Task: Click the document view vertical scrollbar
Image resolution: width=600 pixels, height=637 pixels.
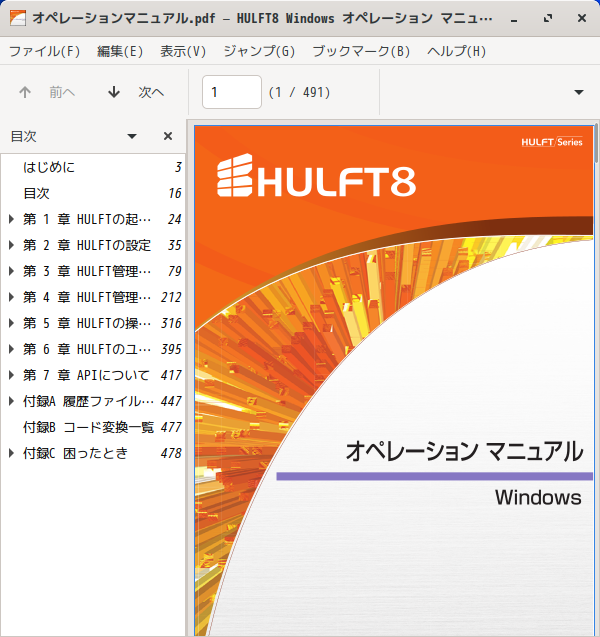Action: [596, 378]
